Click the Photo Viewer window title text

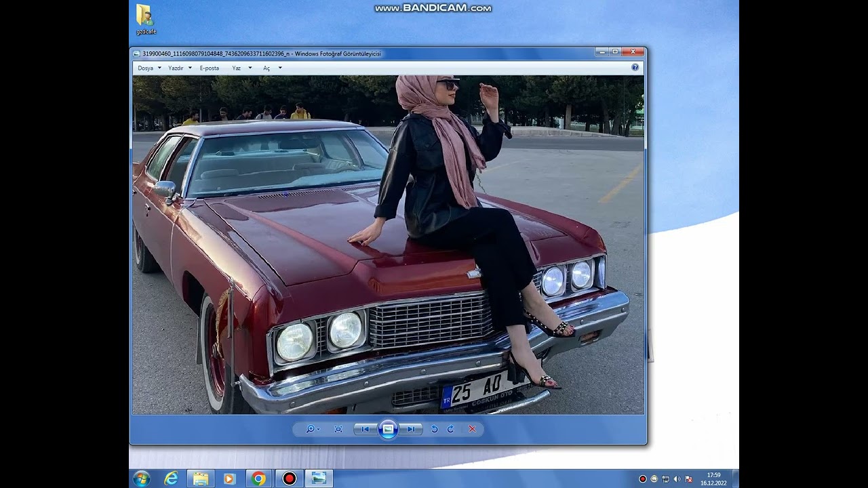tap(262, 54)
